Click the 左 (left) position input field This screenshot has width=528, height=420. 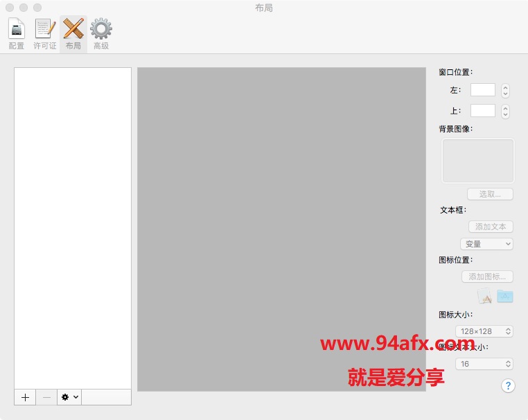tap(483, 90)
